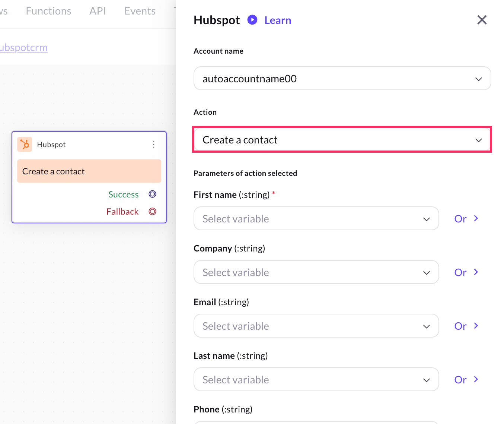Open the Account name dropdown
This screenshot has height=424, width=504.
[x=342, y=79]
